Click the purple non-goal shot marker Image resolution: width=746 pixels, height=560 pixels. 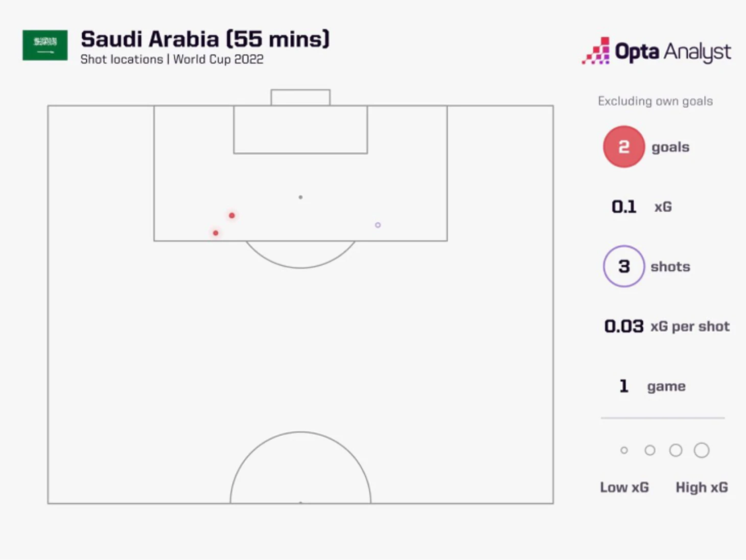[x=378, y=225]
